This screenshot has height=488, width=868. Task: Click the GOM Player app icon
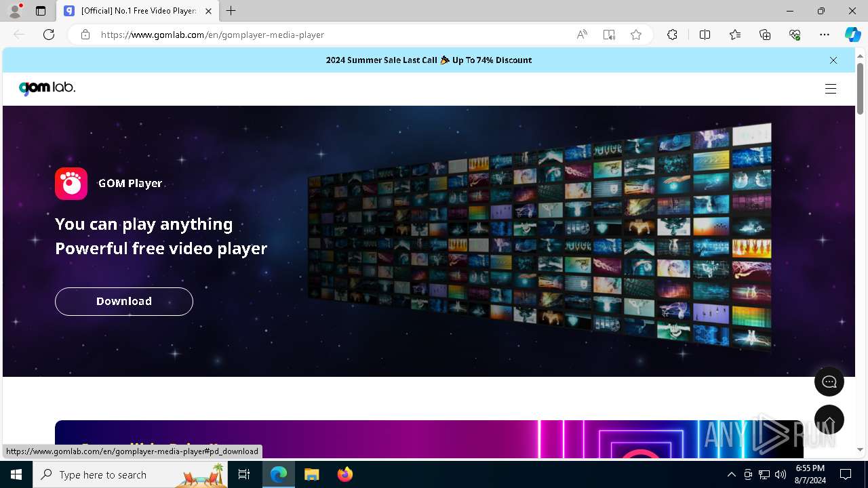click(x=71, y=184)
